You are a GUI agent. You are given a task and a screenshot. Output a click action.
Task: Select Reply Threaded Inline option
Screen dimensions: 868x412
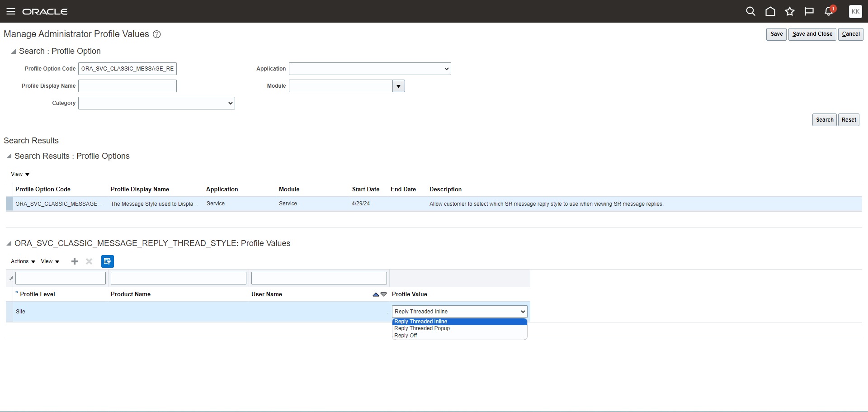pos(460,322)
